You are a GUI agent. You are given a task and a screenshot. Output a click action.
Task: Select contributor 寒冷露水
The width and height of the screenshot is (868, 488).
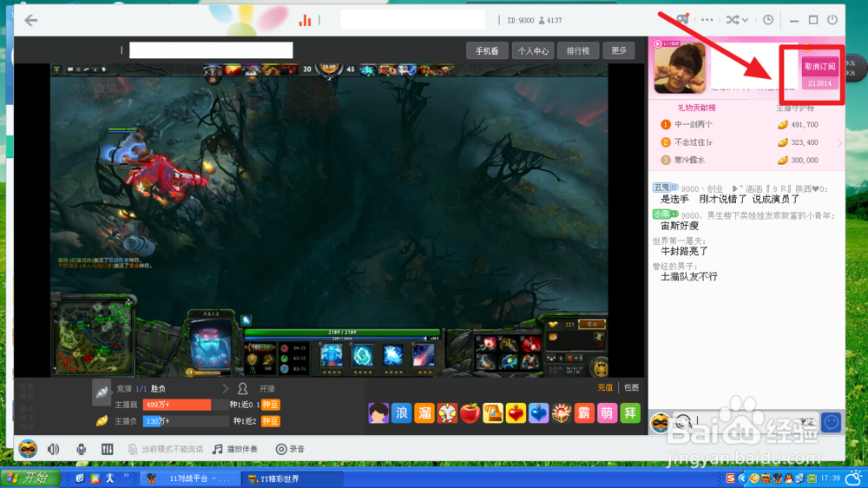pyautogui.click(x=689, y=160)
